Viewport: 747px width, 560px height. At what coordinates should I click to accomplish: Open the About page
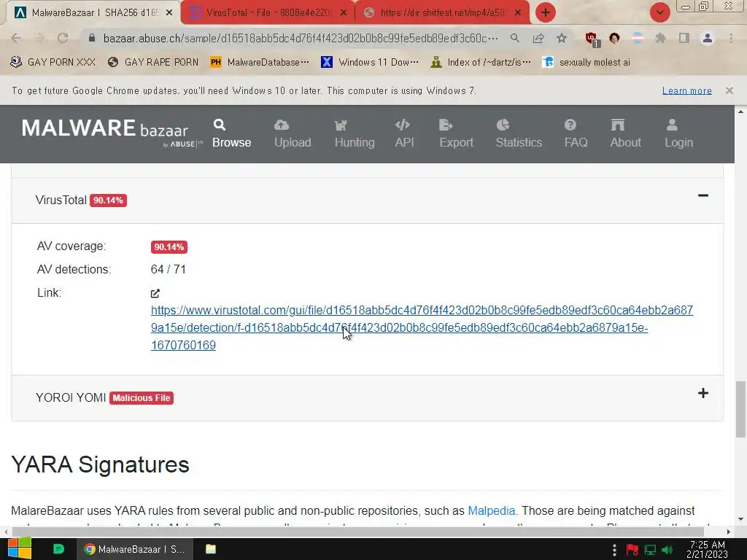pos(625,134)
